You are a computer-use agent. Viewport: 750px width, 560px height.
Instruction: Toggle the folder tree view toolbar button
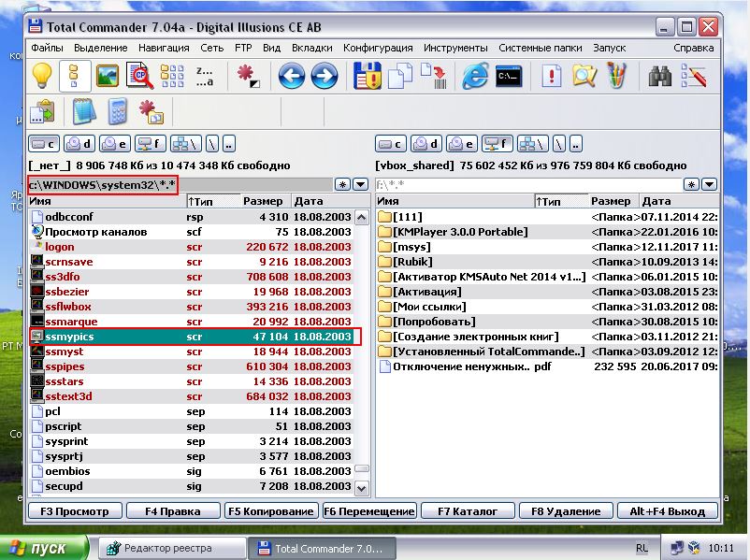pos(75,76)
